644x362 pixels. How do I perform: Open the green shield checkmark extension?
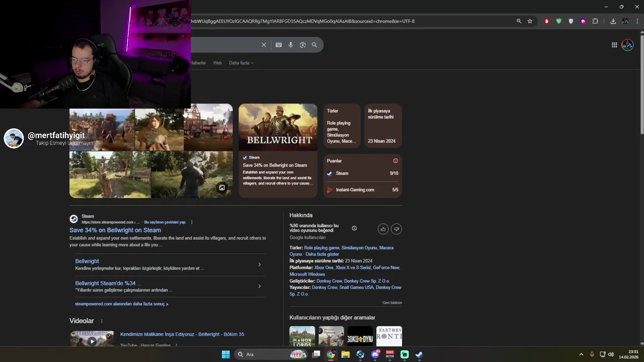point(558,21)
